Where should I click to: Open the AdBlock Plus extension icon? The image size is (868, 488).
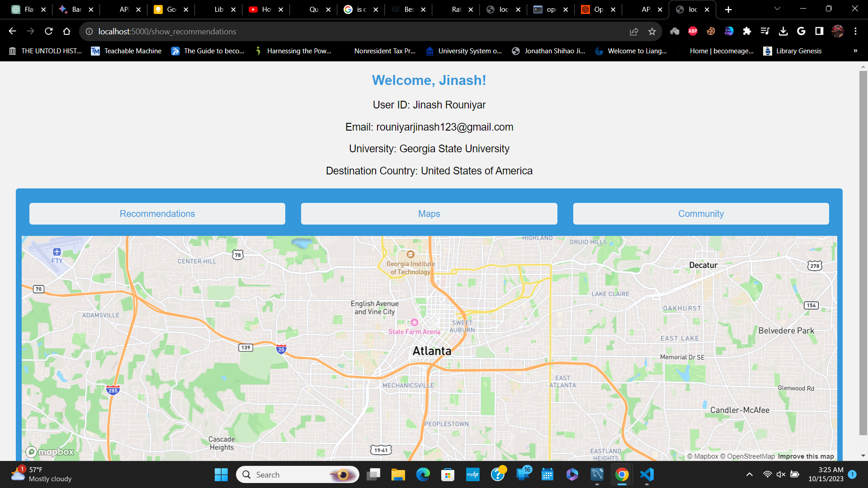click(693, 31)
